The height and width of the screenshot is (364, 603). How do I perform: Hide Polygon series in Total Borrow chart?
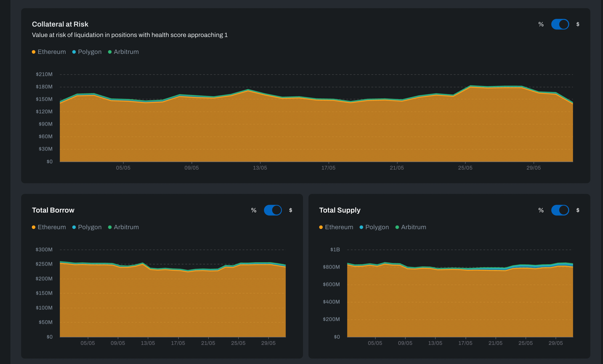87,227
